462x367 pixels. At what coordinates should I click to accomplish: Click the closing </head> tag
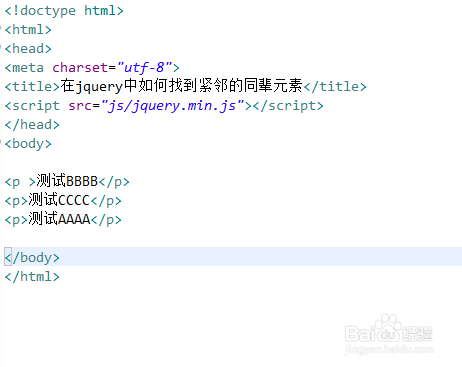click(32, 125)
